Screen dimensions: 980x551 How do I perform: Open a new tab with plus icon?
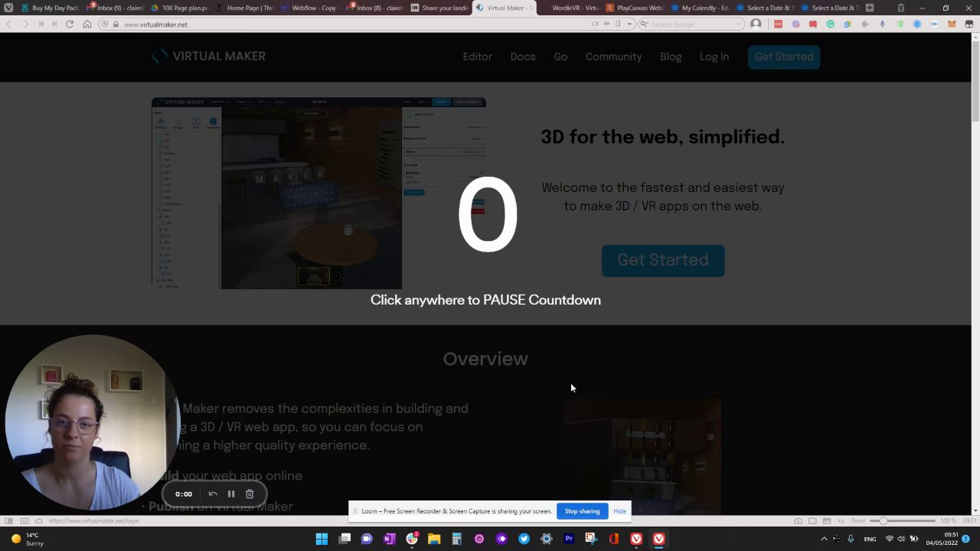[x=869, y=8]
